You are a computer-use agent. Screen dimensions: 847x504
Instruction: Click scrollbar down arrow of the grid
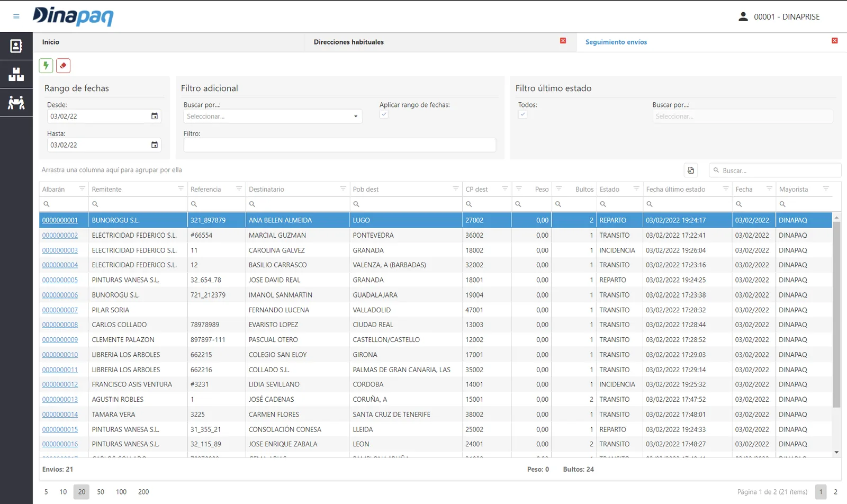(836, 453)
